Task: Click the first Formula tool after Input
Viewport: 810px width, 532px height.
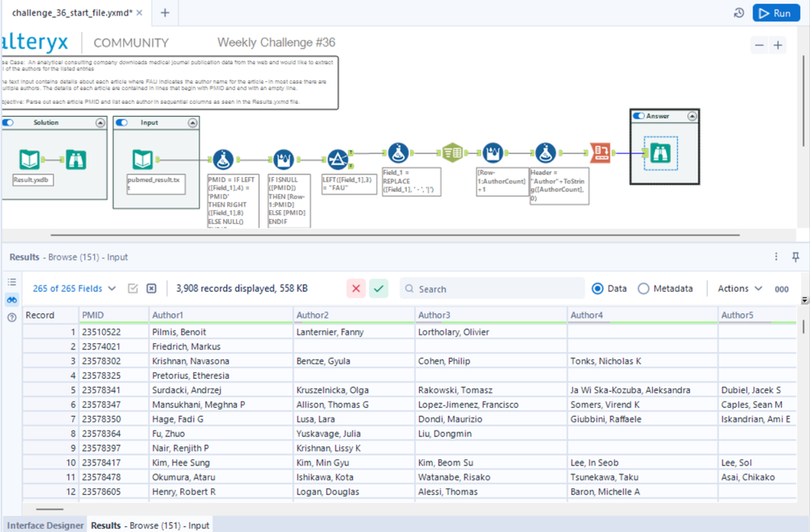Action: point(222,159)
